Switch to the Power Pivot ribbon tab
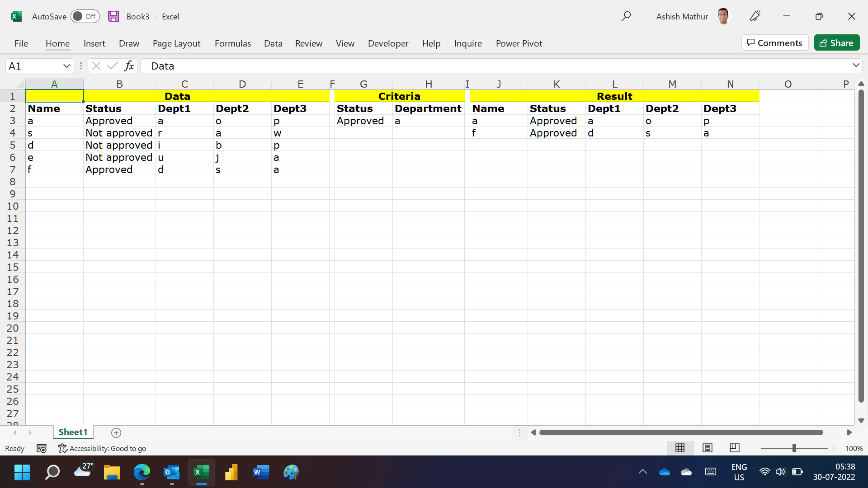This screenshot has height=488, width=868. pyautogui.click(x=519, y=43)
